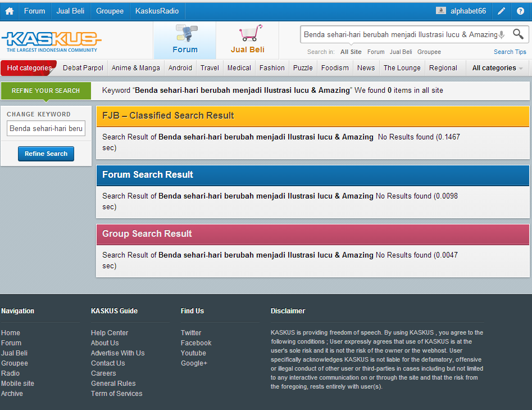Image resolution: width=532 pixels, height=410 pixels.
Task: Open the Contact Us link
Action: point(108,363)
